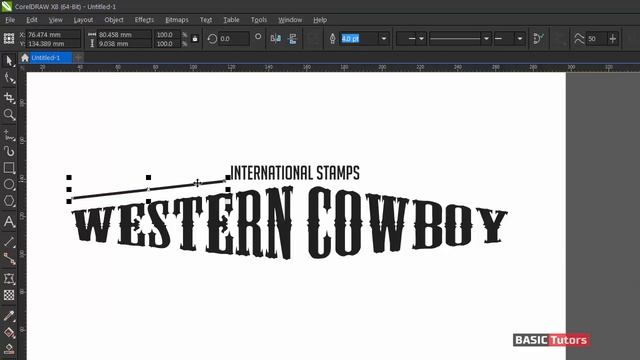Select the Artistic Media tool

click(9, 151)
